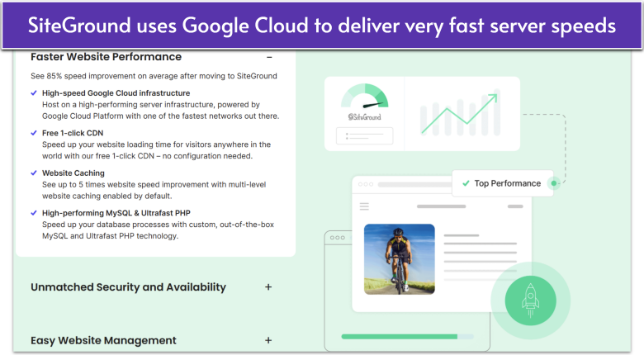Screen dimensions: 644x355
Task: Click Free 1-click CDN title
Action: point(73,133)
